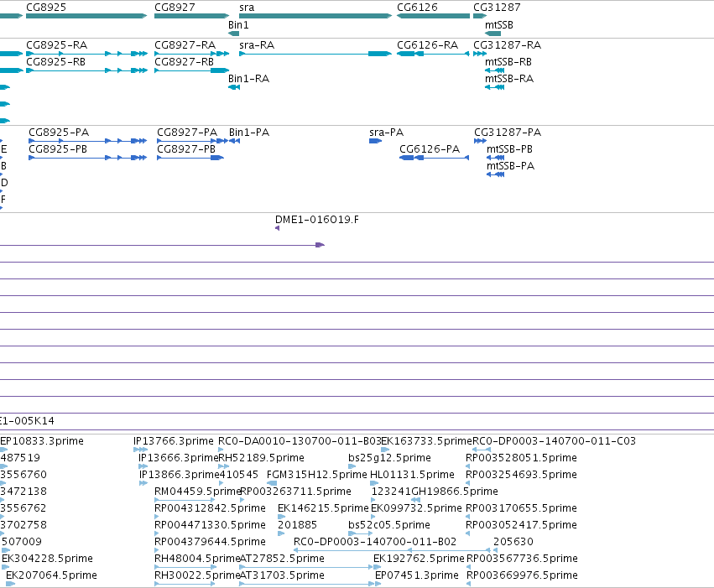Click RP003254693.5prime feature label
Screen dimensions: 714x588
521,475
